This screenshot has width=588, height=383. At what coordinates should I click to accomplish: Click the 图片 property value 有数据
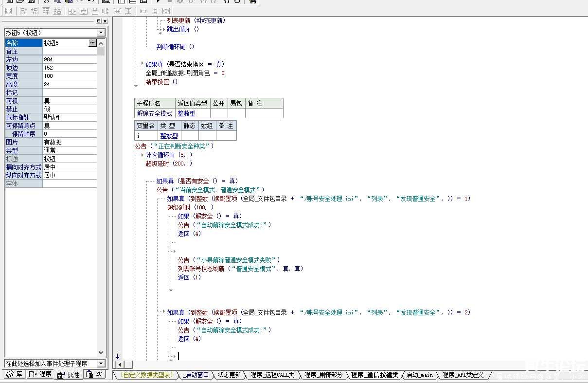pyautogui.click(x=70, y=142)
